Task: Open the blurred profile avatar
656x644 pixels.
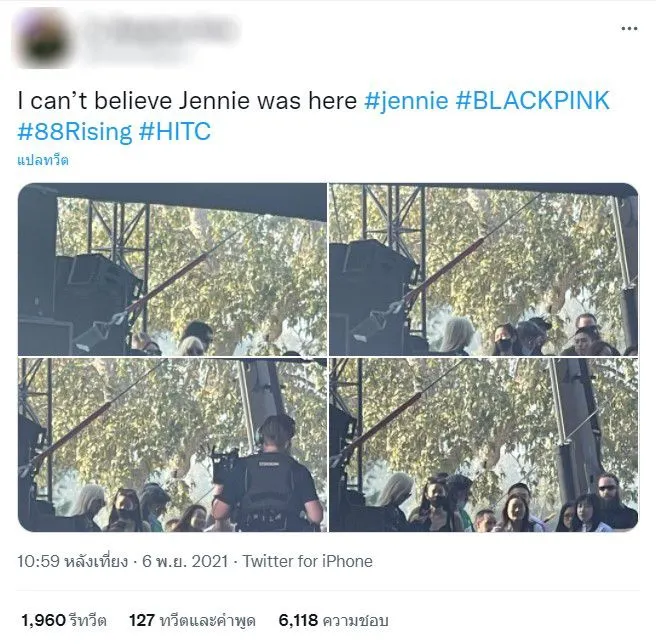Action: [x=44, y=38]
